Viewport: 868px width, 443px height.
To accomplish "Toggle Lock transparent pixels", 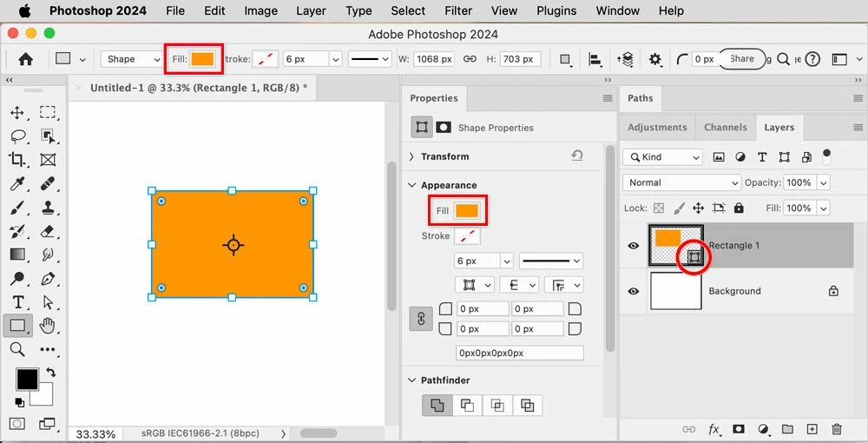I will [x=659, y=208].
